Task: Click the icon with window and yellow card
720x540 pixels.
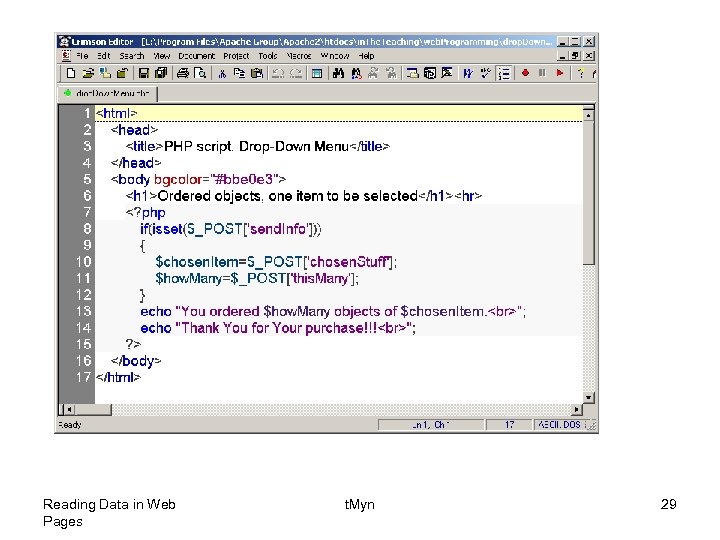Action: point(412,73)
